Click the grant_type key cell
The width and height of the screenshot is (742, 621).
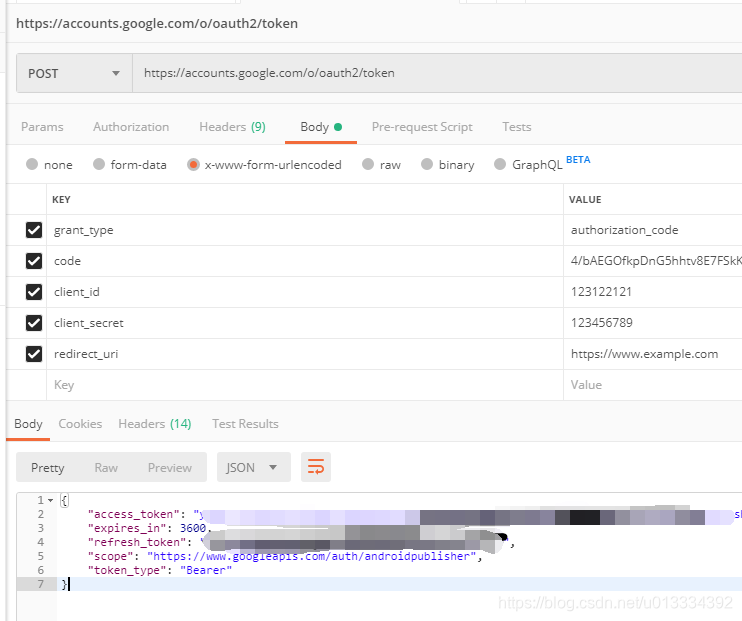pos(305,230)
